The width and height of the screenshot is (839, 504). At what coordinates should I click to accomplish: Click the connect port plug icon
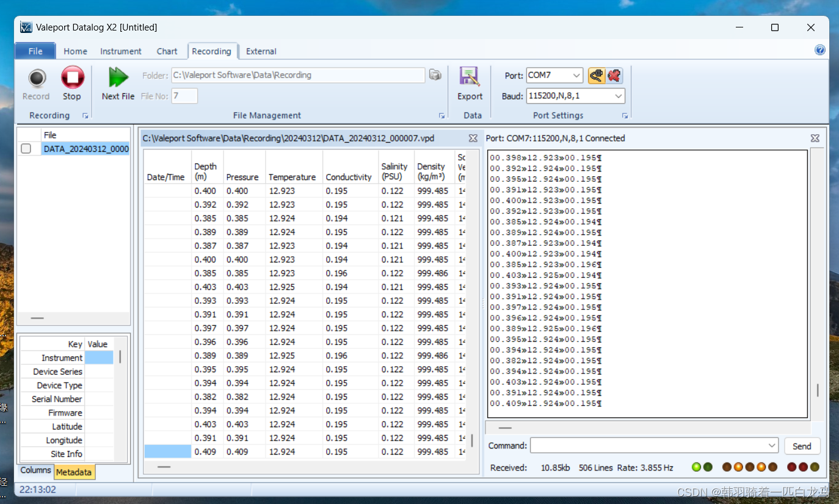pos(597,75)
